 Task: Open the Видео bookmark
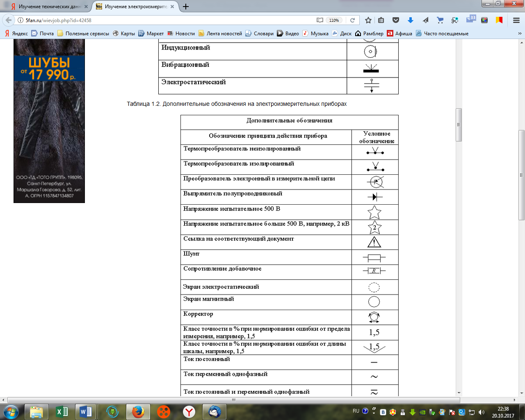pos(288,34)
